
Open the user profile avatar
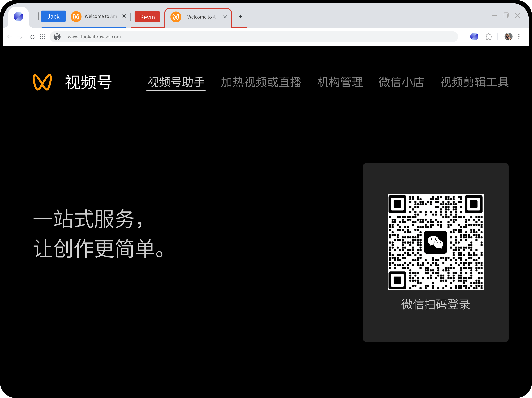pos(509,37)
